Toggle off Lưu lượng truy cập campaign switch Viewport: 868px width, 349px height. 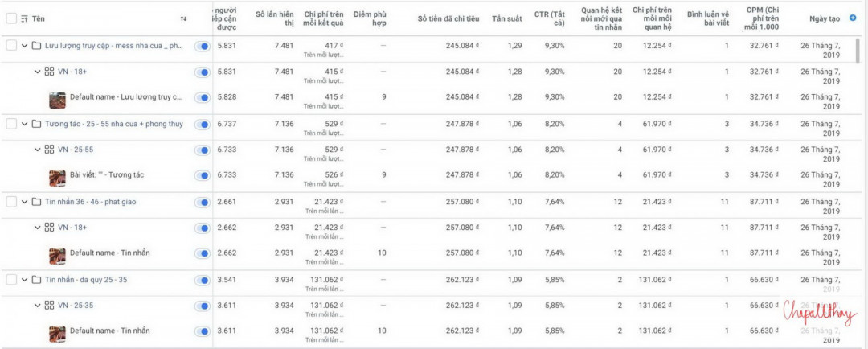coord(202,46)
